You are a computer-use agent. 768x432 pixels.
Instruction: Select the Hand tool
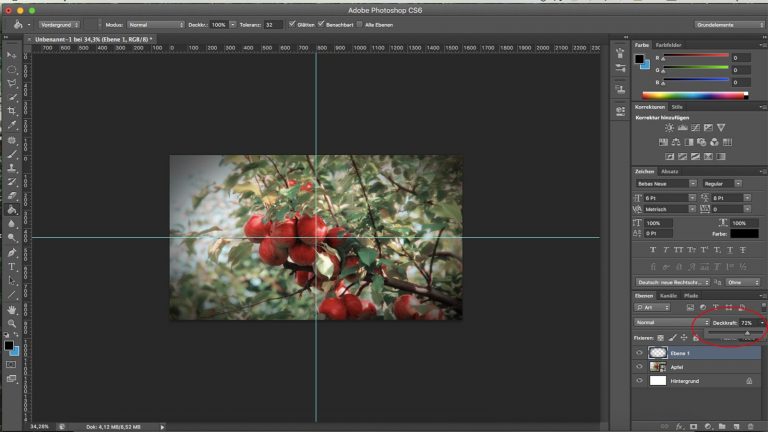[x=12, y=309]
